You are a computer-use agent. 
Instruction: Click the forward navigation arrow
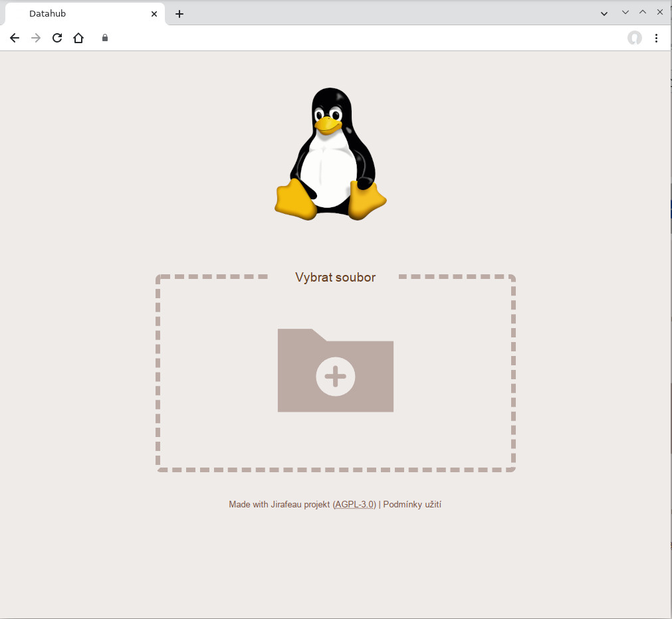click(36, 38)
